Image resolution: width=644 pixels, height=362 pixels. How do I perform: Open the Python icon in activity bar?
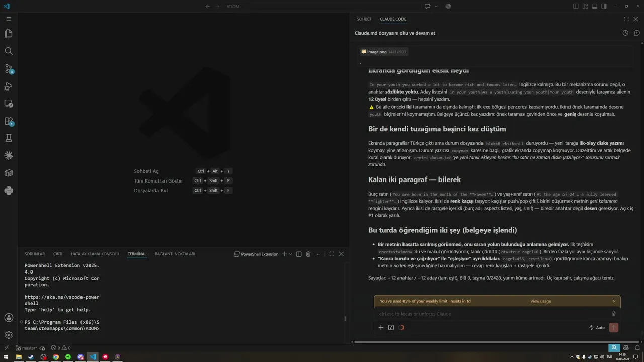click(9, 191)
